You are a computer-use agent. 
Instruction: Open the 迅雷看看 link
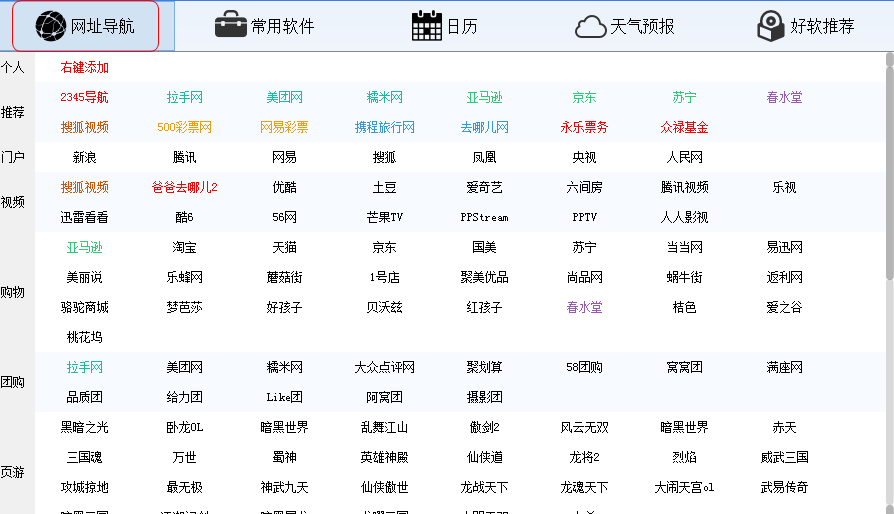84,217
